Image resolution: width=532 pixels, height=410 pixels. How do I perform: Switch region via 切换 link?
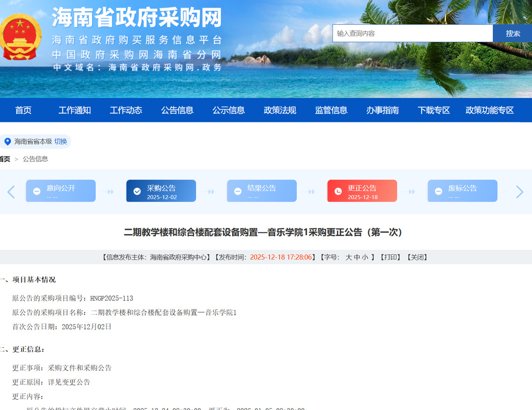(61, 141)
